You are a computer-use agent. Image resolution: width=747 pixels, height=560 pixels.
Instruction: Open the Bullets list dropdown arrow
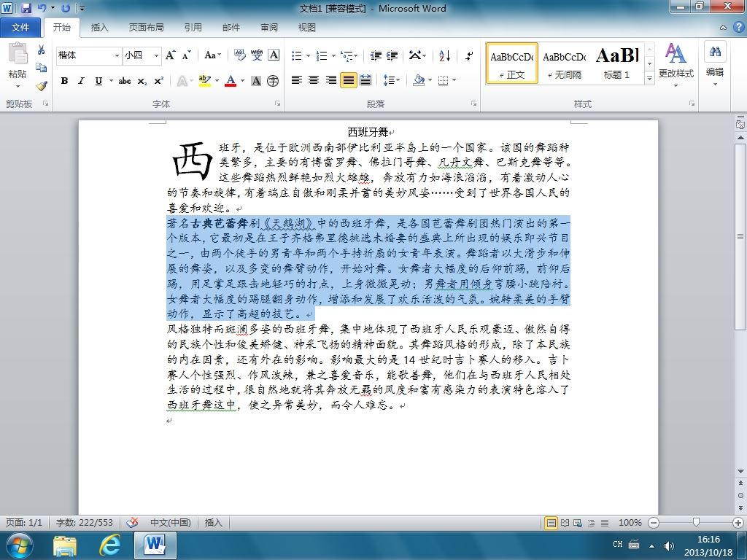(x=308, y=55)
